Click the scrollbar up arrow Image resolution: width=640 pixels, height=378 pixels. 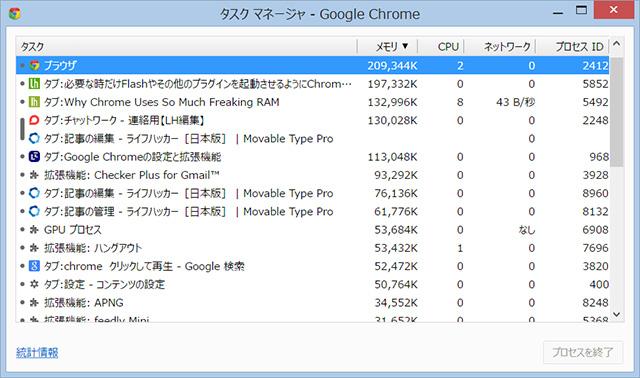(617, 43)
